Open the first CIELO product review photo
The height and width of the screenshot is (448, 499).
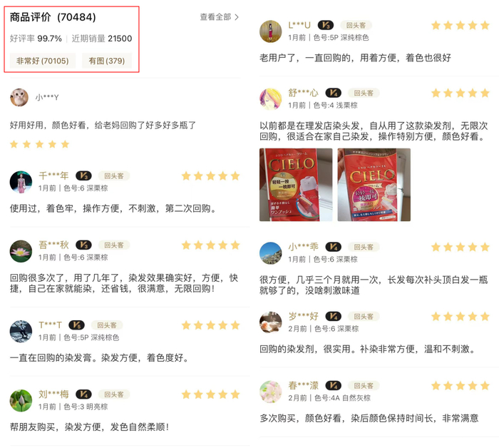[x=296, y=185]
